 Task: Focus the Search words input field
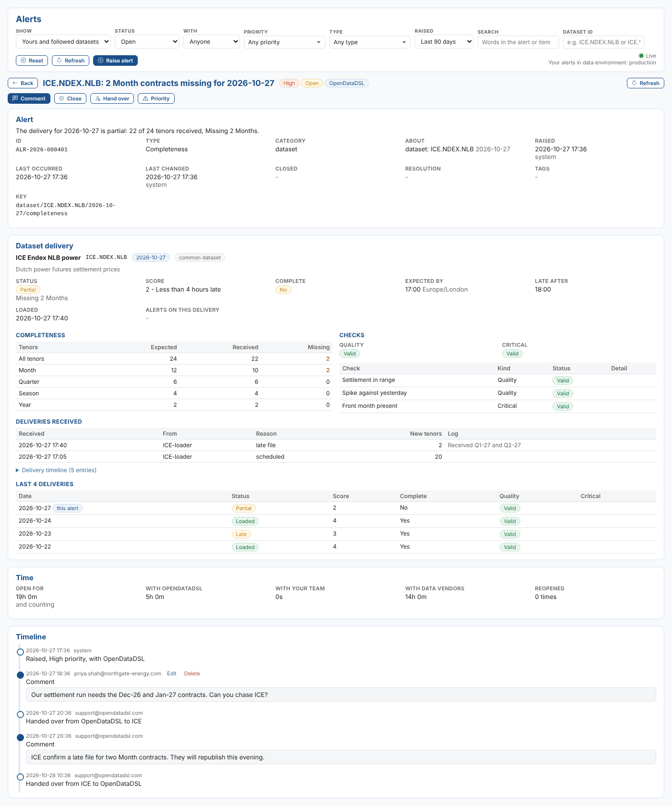pos(518,42)
